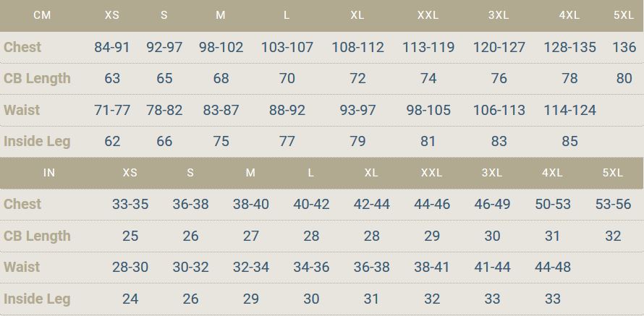Image resolution: width=644 pixels, height=316 pixels.
Task: Click waist value 71-77 under XS
Action: (x=112, y=110)
